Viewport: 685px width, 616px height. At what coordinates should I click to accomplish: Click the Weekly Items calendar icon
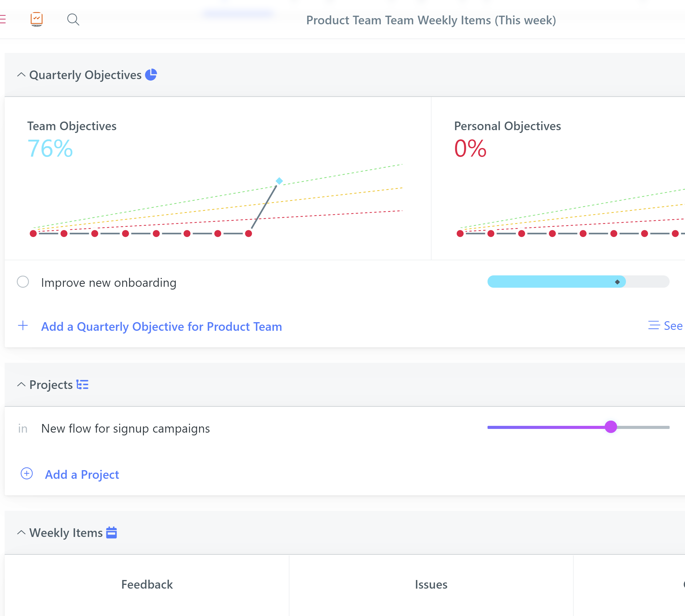112,533
